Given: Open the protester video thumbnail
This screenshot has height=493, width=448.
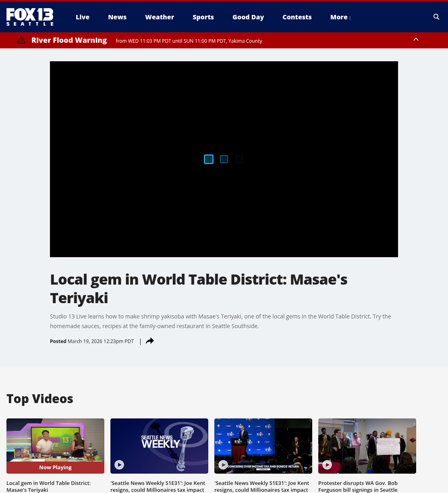Looking at the screenshot, I should coord(367,446).
